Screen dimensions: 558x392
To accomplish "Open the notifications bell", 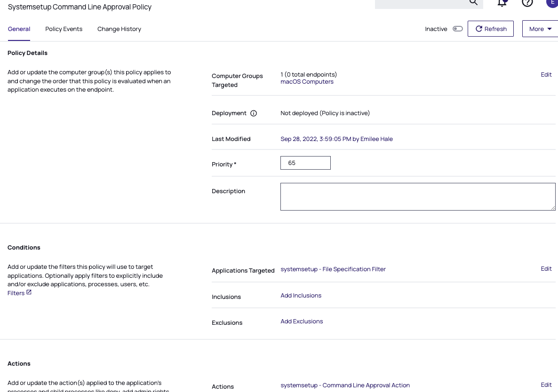I will coord(502,2).
